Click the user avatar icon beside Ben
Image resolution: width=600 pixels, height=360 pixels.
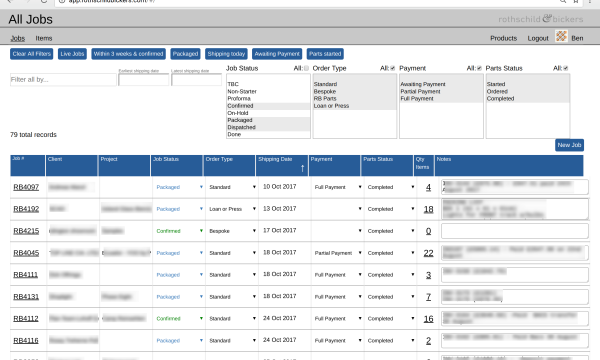(561, 36)
